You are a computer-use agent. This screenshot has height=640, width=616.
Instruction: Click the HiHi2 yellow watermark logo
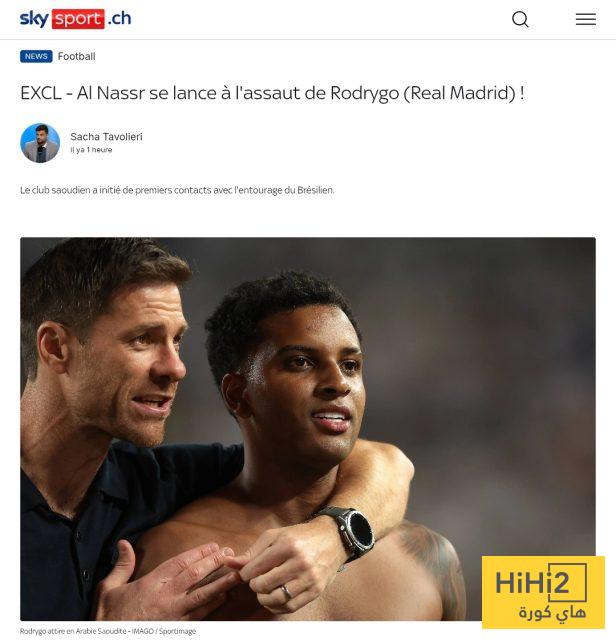point(543,592)
